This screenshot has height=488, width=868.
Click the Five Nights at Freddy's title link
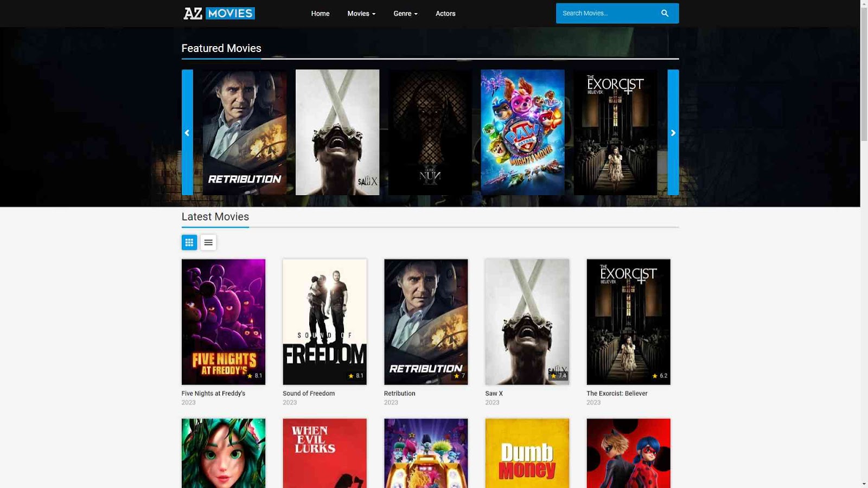coord(213,394)
